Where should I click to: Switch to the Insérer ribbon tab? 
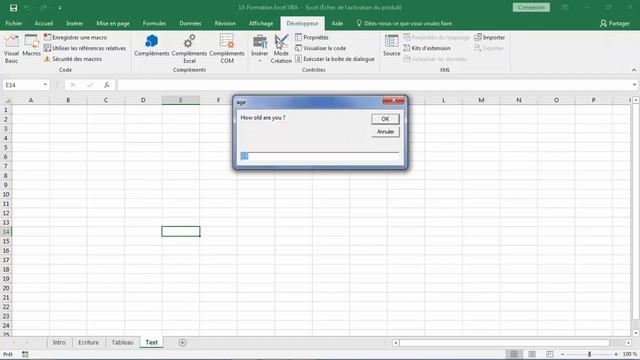[x=75, y=24]
